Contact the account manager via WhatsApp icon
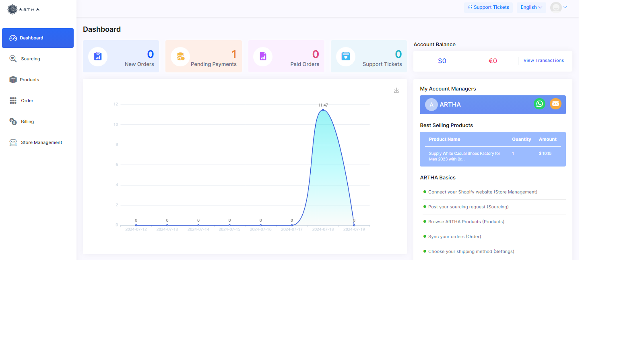 pos(539,104)
